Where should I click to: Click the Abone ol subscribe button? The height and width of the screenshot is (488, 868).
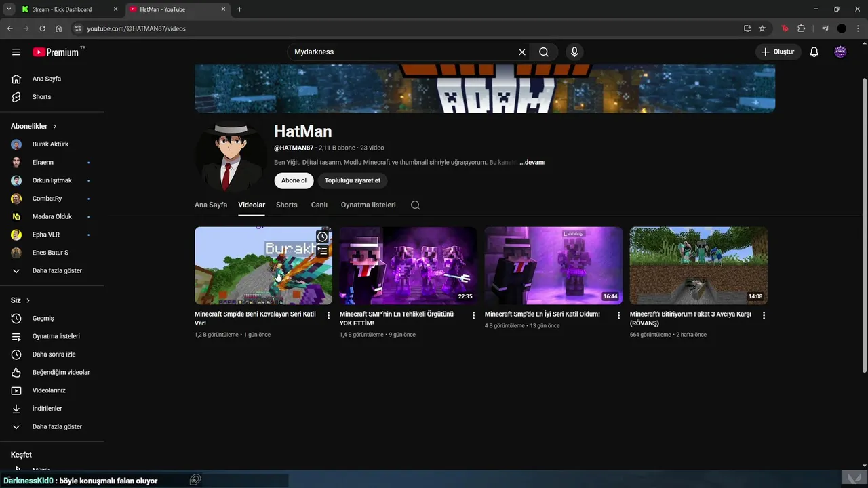[x=294, y=180]
